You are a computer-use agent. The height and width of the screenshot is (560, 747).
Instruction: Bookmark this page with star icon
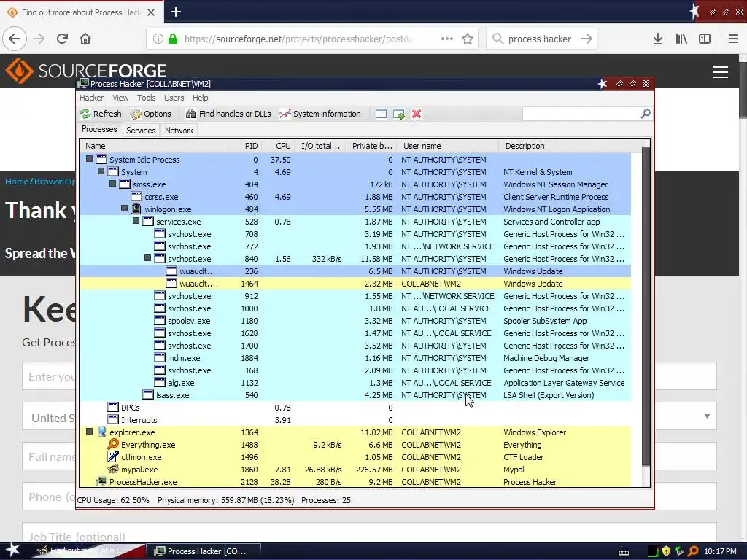point(468,39)
